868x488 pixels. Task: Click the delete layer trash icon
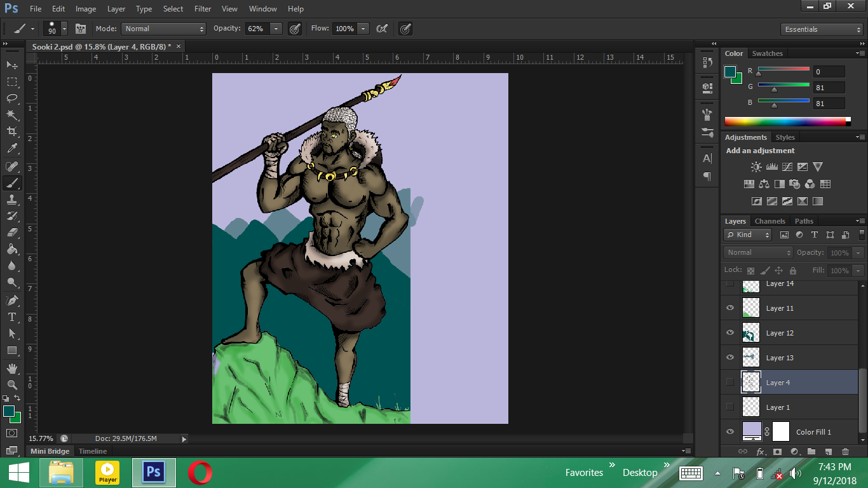click(845, 451)
